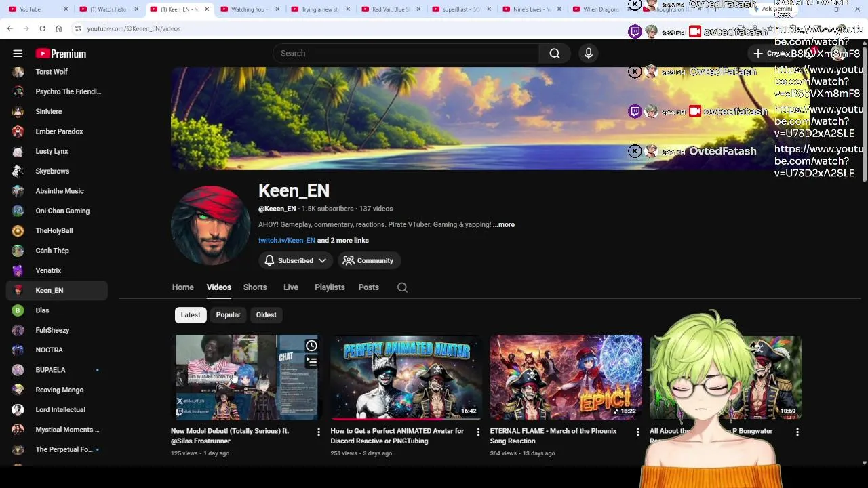Click the search magnifier button
This screenshot has height=488, width=868.
pyautogui.click(x=555, y=54)
